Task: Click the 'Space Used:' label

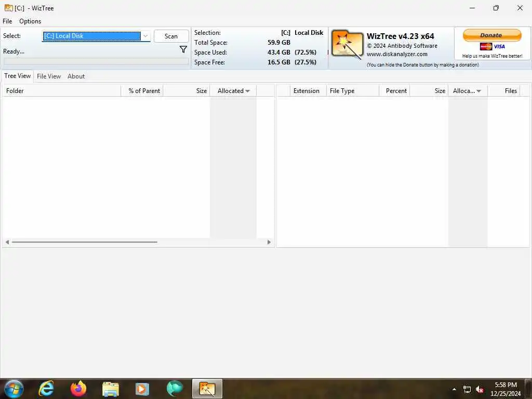Action: [x=210, y=52]
